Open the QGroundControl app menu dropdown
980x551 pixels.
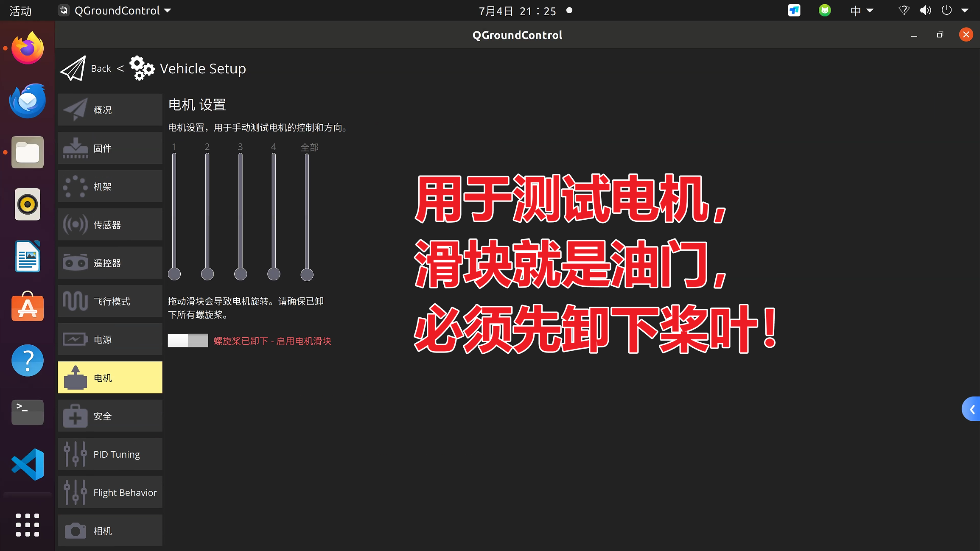coord(115,11)
